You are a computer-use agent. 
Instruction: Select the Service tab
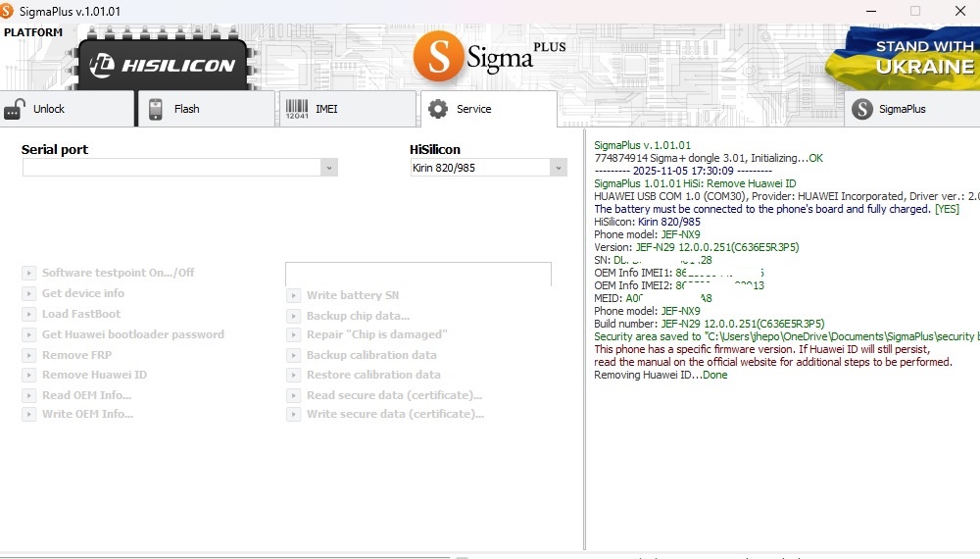pyautogui.click(x=489, y=109)
